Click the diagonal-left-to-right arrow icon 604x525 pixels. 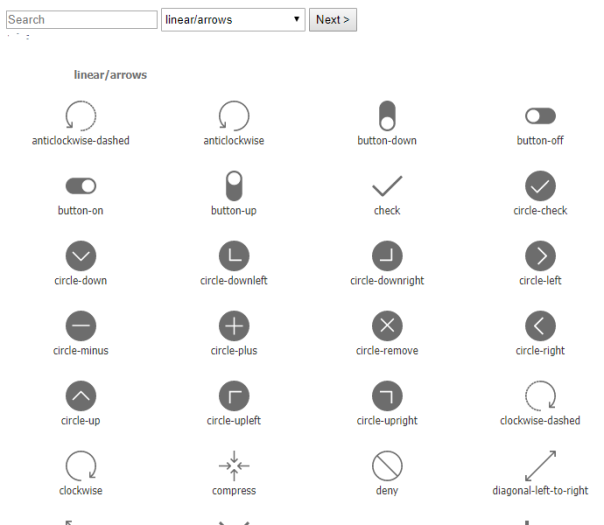tap(540, 466)
